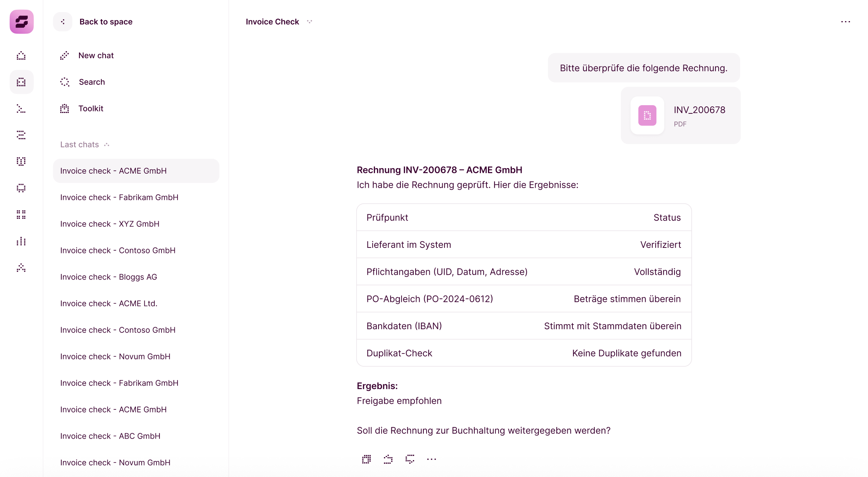Screen dimensions: 868x477
Task: Click the question about Buchhaltung weitergegeben
Action: coord(484,430)
